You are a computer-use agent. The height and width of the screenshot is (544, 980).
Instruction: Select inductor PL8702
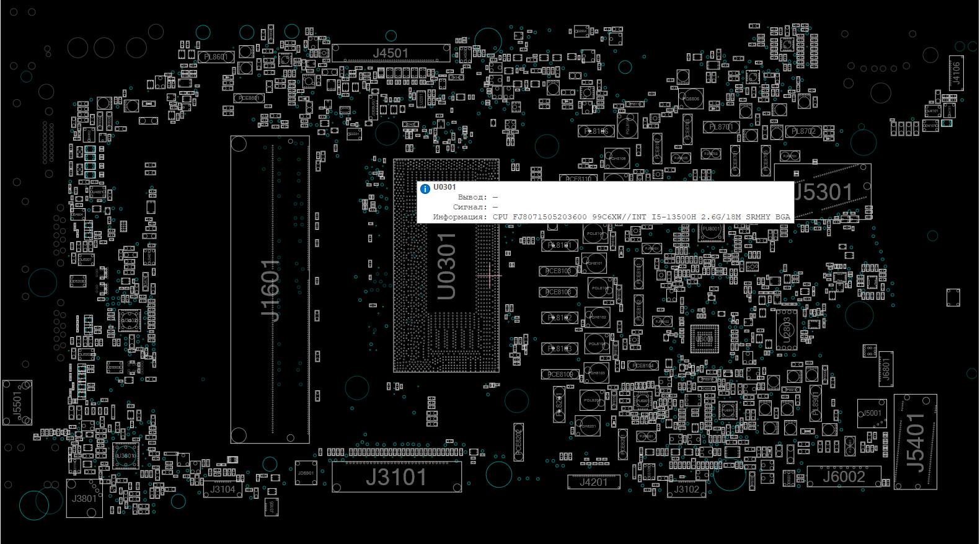(804, 131)
